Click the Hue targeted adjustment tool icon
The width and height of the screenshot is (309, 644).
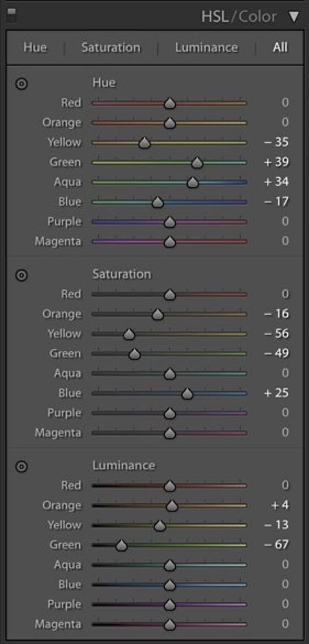[x=21, y=84]
